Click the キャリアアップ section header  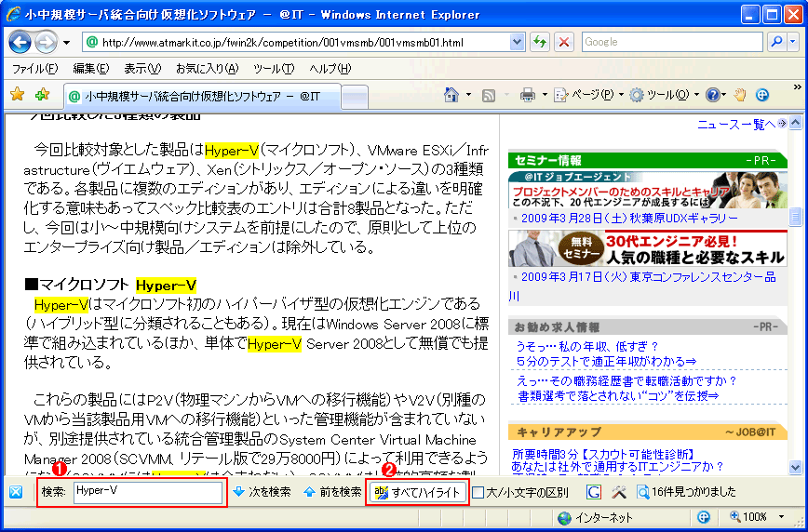pyautogui.click(x=648, y=431)
